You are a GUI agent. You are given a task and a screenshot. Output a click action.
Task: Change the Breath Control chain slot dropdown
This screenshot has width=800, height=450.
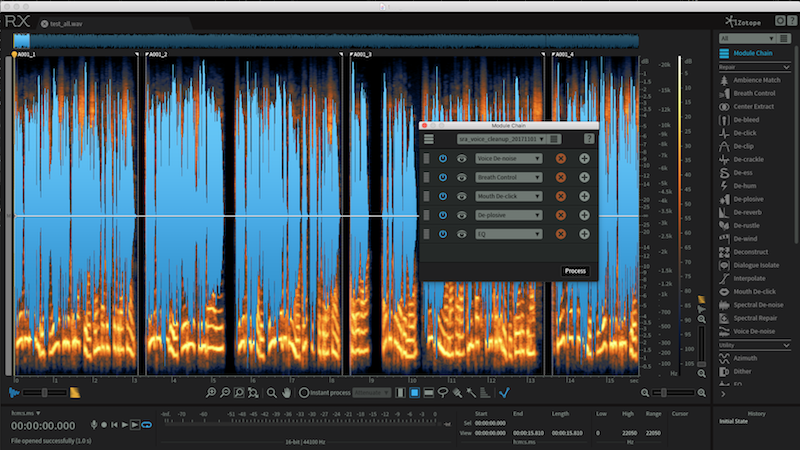pos(509,178)
